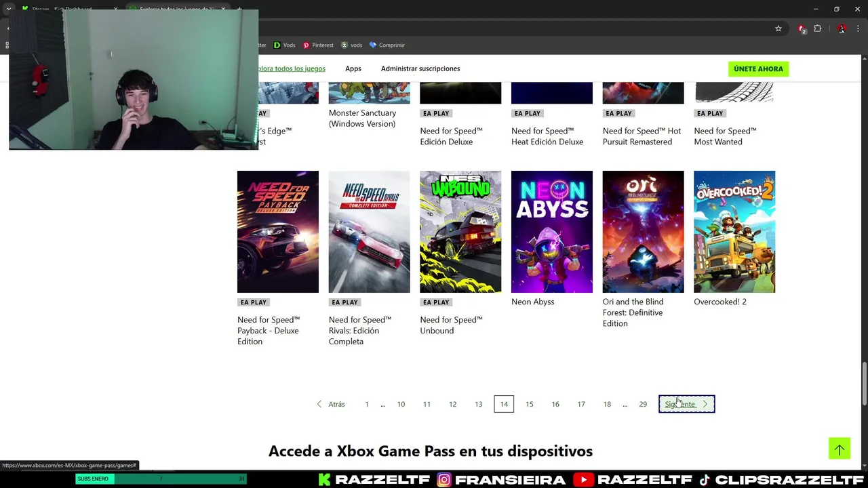Click the TikTok logo in stream banner
The width and height of the screenshot is (868, 488).
[705, 480]
